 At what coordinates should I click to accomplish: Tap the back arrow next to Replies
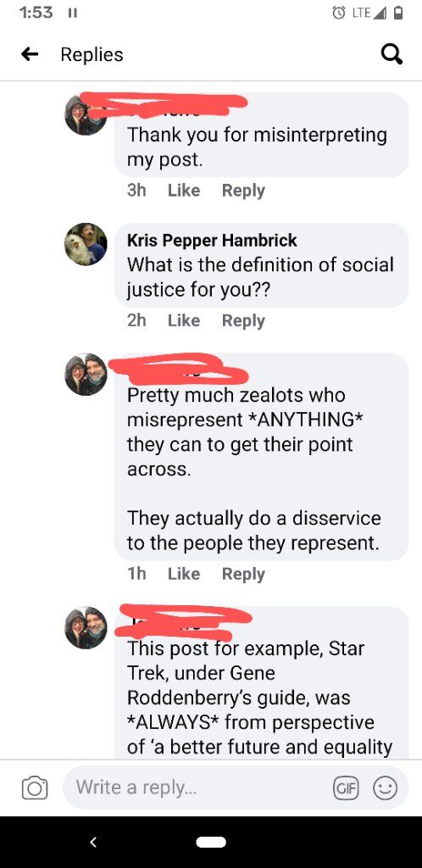30,54
